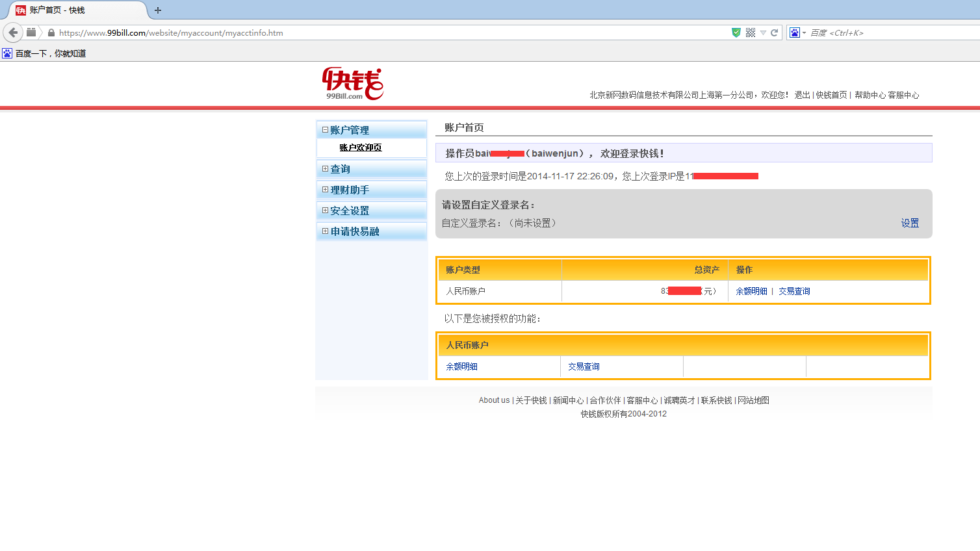Click the 快钱 99Bill.com logo
980x551 pixels.
[353, 84]
